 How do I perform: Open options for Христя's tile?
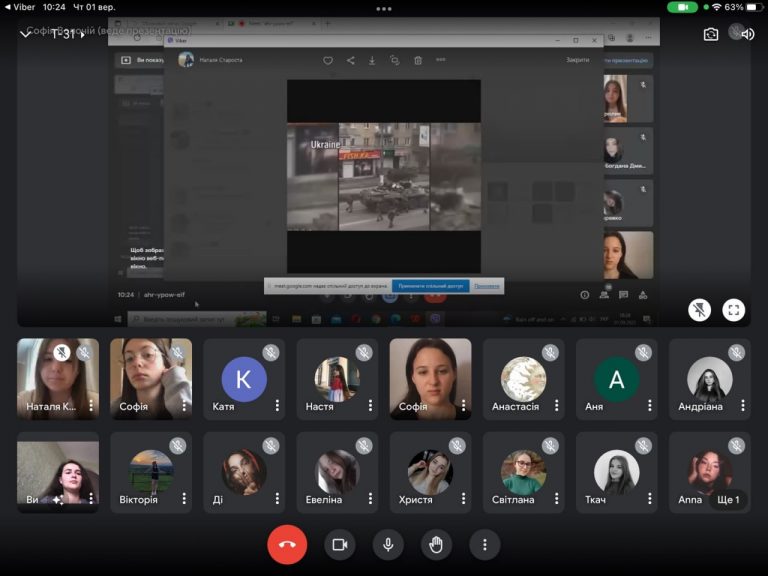[463, 499]
